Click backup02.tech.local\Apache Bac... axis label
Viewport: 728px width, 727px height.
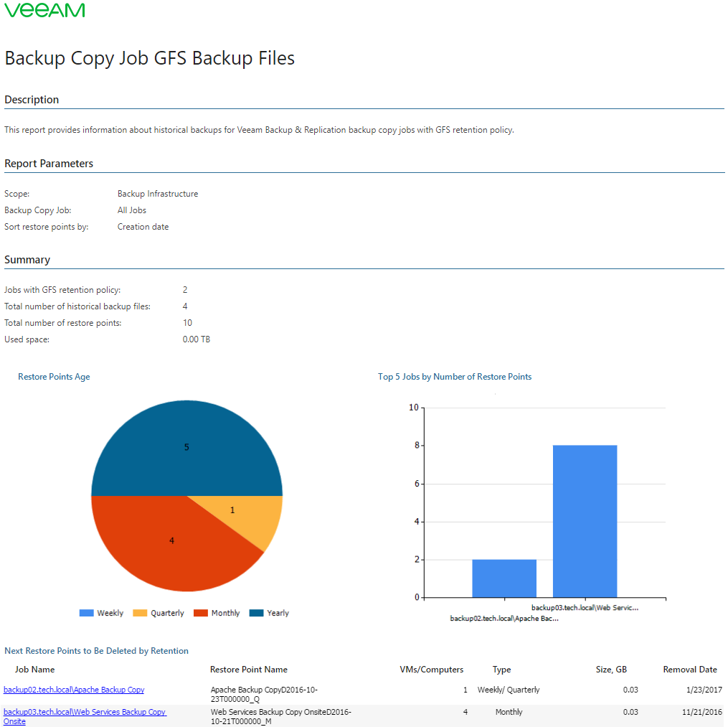(504, 619)
